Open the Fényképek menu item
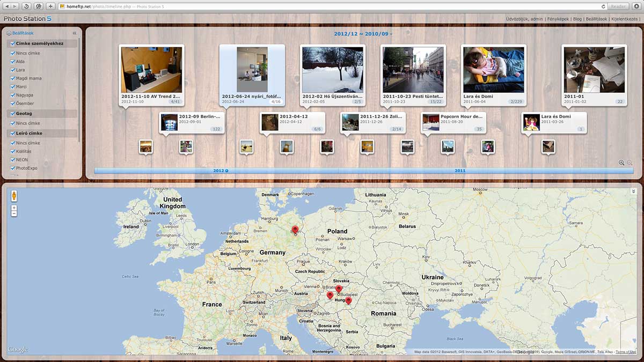The image size is (644, 362). 558,19
